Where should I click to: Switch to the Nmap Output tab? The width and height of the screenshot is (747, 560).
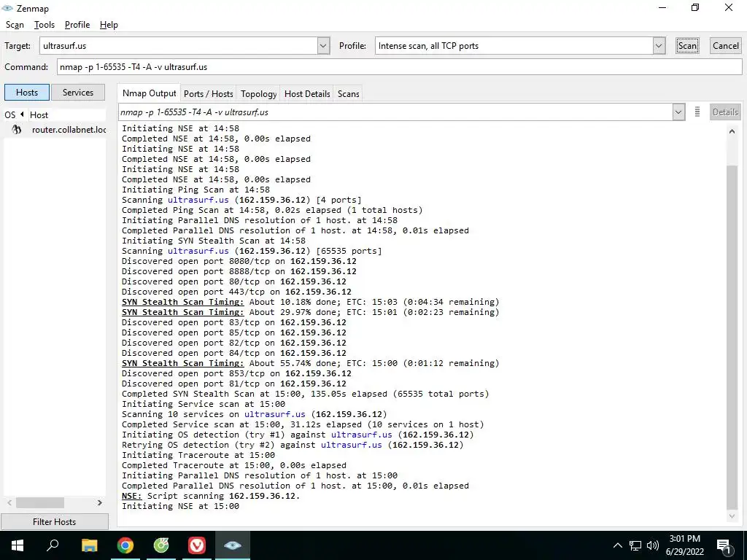pos(149,93)
